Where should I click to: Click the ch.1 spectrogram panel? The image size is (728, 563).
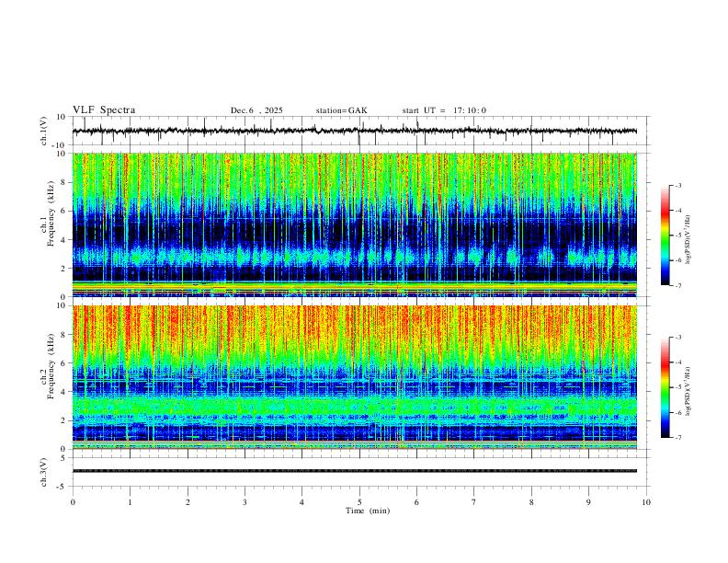355,224
